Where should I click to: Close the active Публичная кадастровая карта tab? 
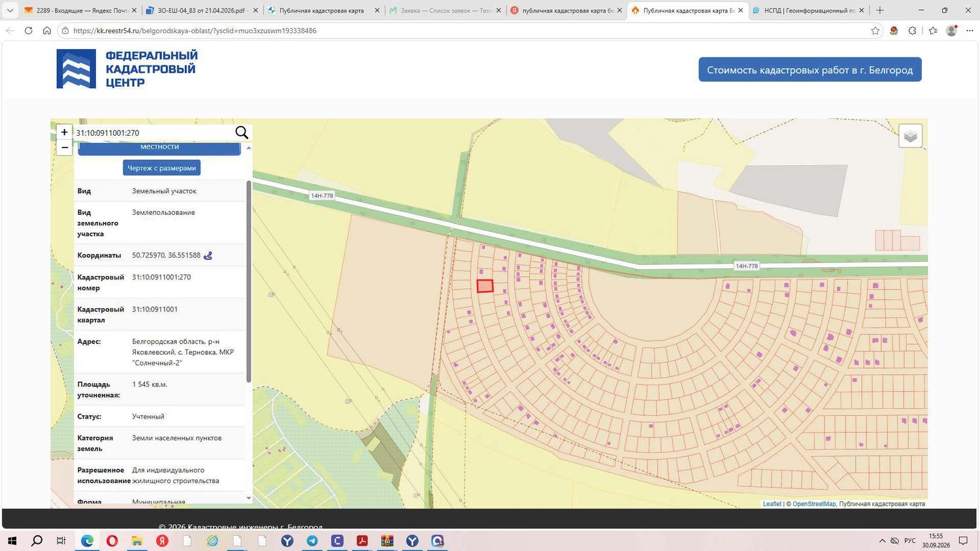point(740,10)
